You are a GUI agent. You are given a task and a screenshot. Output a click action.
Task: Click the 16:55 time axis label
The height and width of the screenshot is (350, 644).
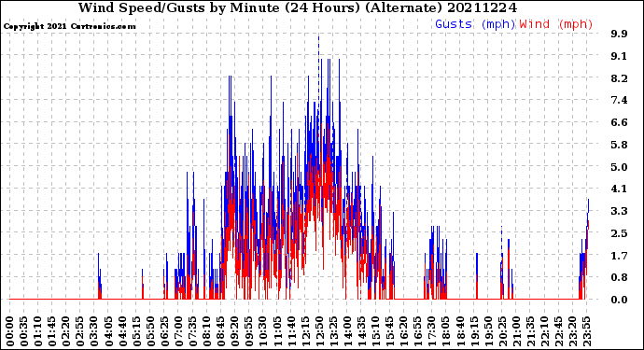417,331
